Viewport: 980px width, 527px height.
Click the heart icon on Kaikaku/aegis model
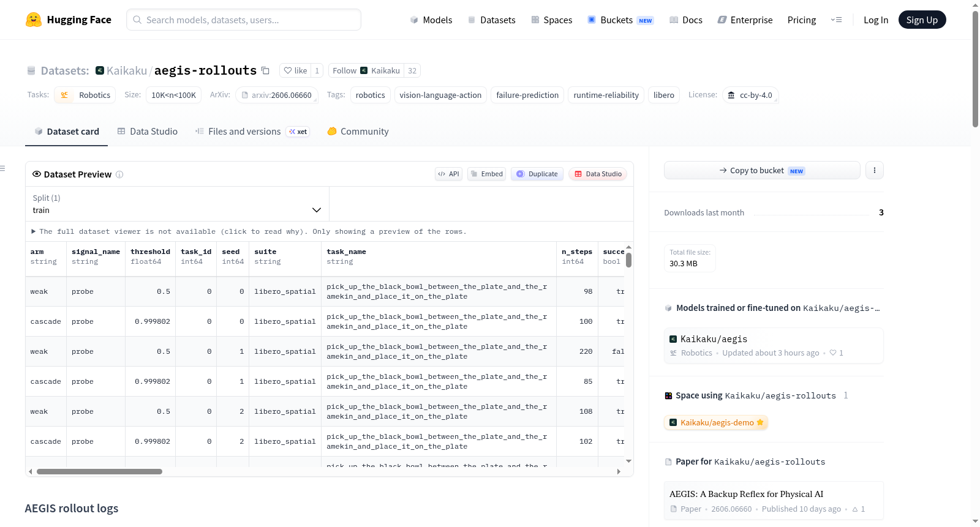tap(833, 353)
